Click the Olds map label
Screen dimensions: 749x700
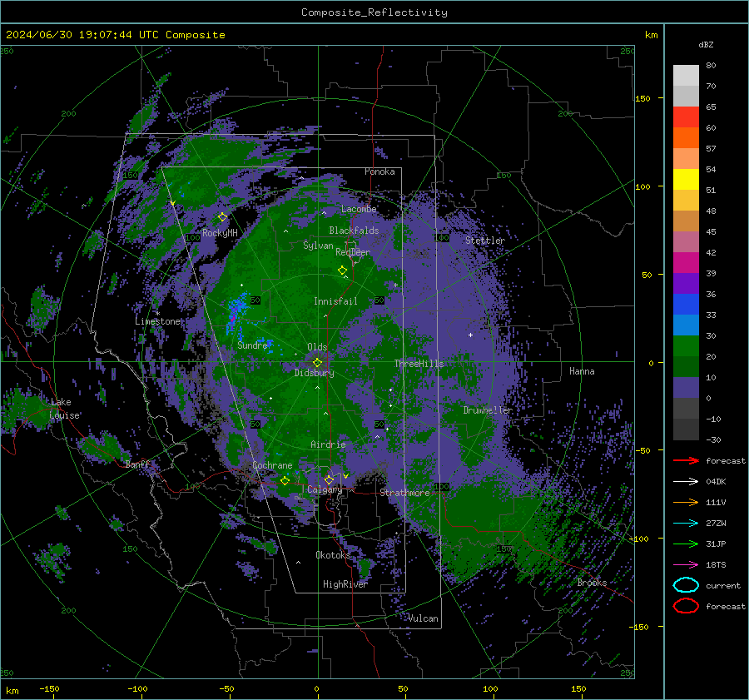click(317, 347)
